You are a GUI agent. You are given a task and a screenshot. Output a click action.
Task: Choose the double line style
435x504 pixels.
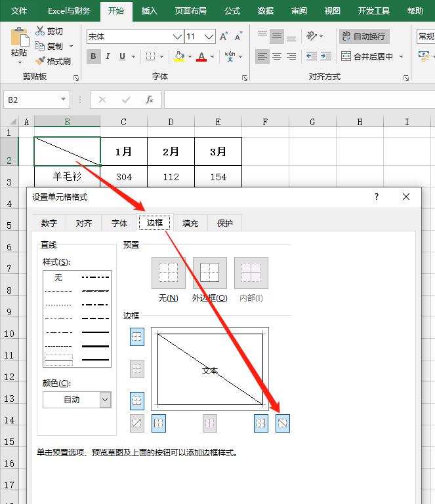coord(95,360)
